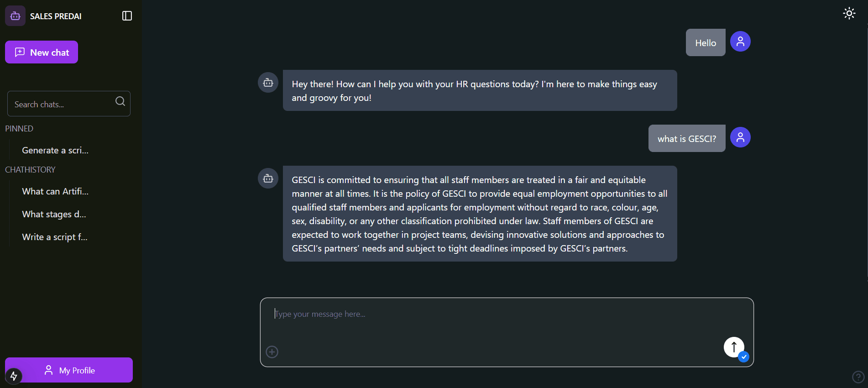
Task: Click the bot avatar beside the greeting reply
Action: pyautogui.click(x=268, y=83)
